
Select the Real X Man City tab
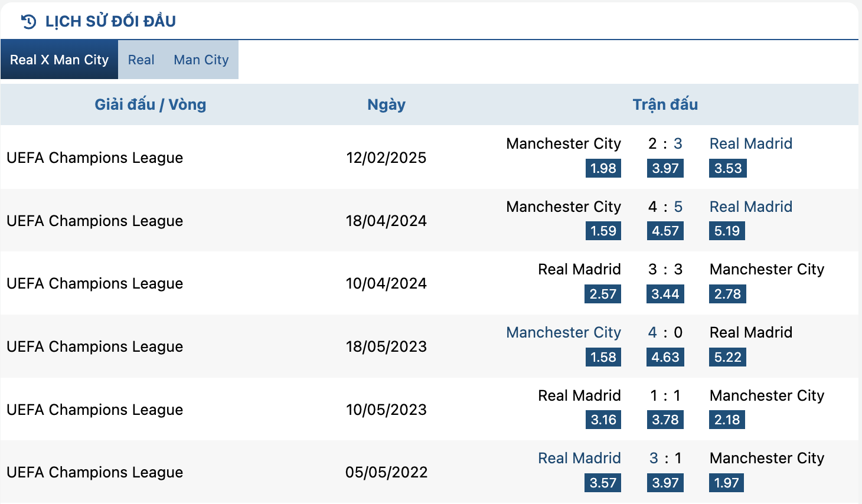pos(59,60)
